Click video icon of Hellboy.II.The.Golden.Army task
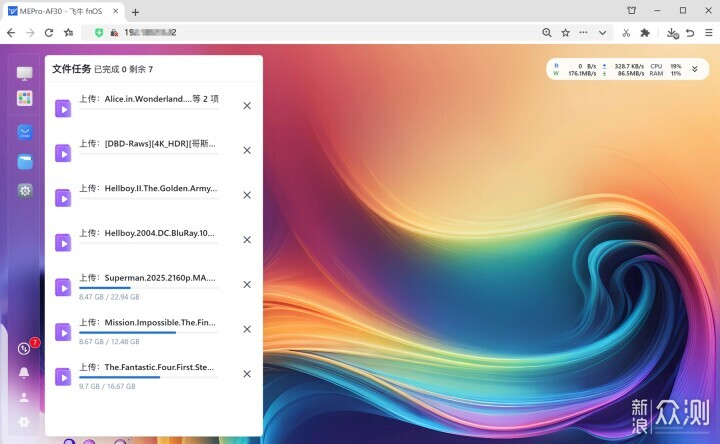 click(63, 198)
